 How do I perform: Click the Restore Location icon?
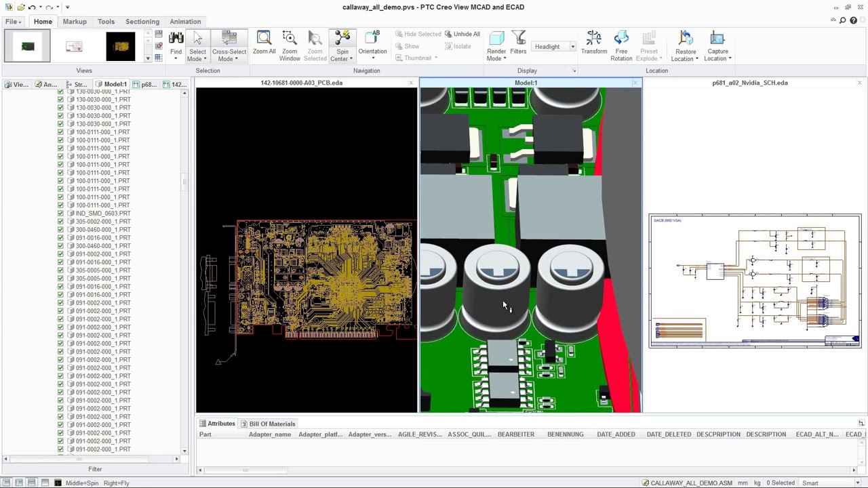click(x=686, y=39)
